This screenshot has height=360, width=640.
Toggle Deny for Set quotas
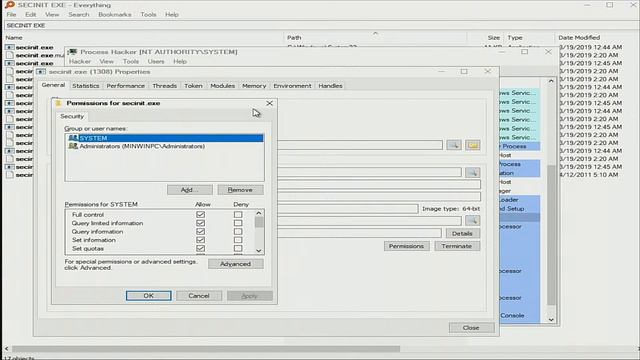click(238, 249)
